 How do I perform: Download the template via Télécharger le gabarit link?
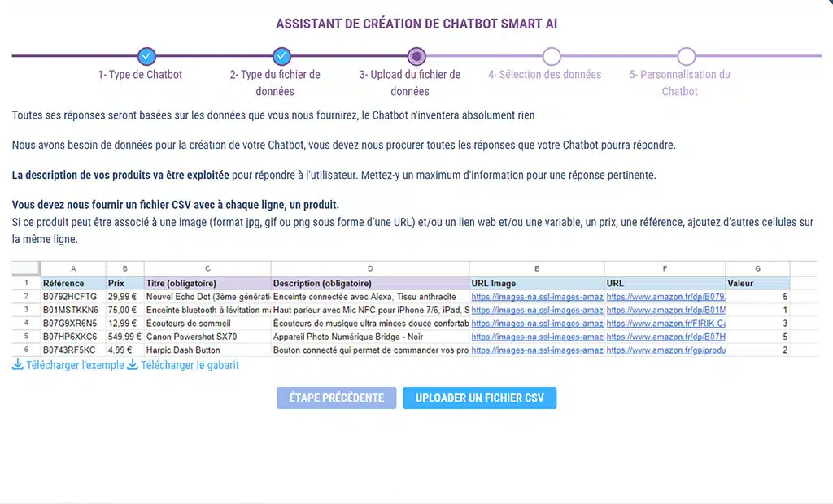coord(190,365)
